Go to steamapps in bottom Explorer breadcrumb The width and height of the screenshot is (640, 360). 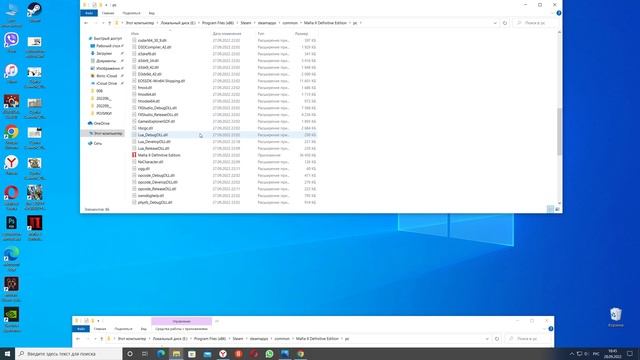pos(259,339)
